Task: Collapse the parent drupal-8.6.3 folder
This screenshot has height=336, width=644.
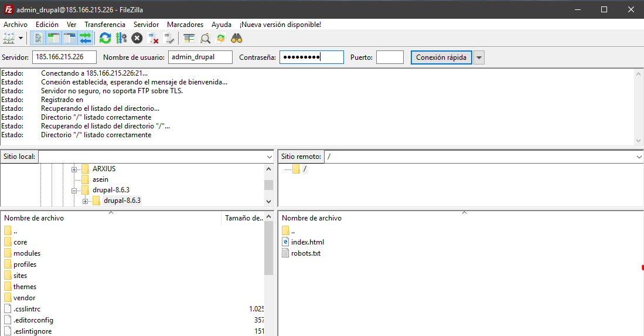Action: tap(74, 191)
